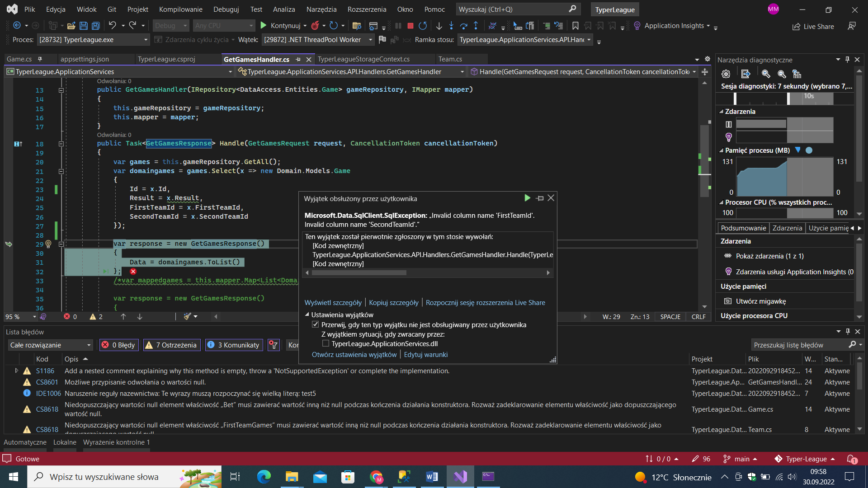Viewport: 868px width, 488px height.
Task: Open the Debuguj menu
Action: point(226,9)
